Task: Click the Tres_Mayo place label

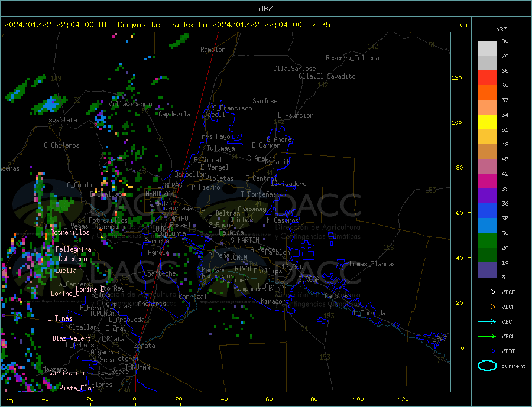Action: (214, 136)
